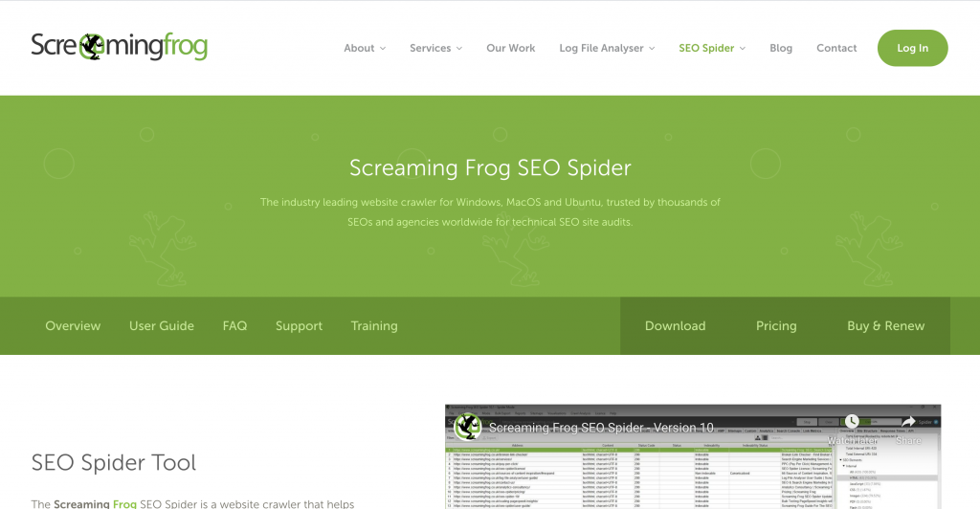980x509 pixels.
Task: Go to the Blog page
Action: (x=781, y=48)
